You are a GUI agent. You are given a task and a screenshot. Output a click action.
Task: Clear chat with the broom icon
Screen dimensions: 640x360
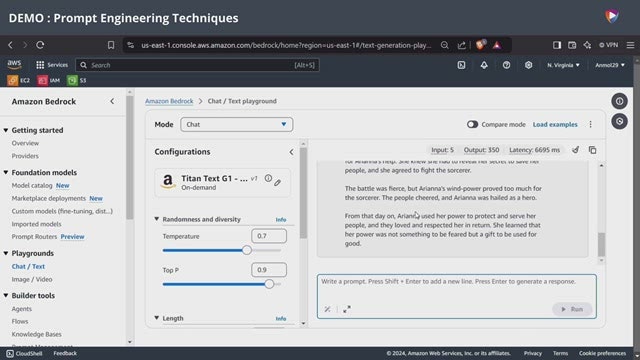(x=576, y=150)
